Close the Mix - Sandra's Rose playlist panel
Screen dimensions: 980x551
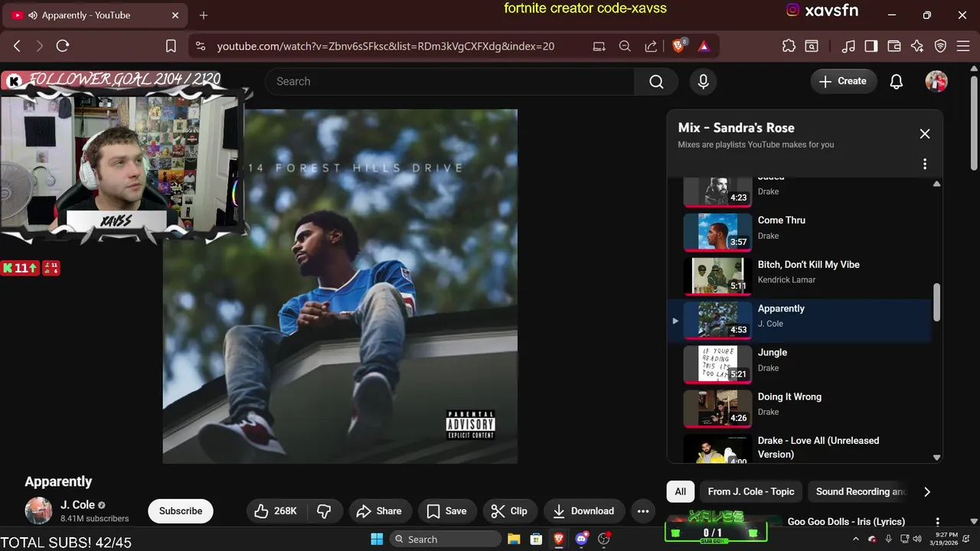[x=924, y=134]
